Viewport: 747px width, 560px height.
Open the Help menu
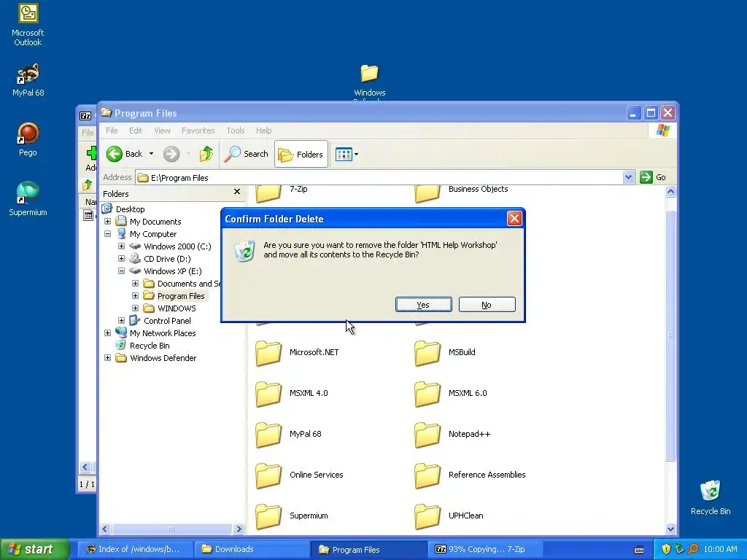coord(263,131)
